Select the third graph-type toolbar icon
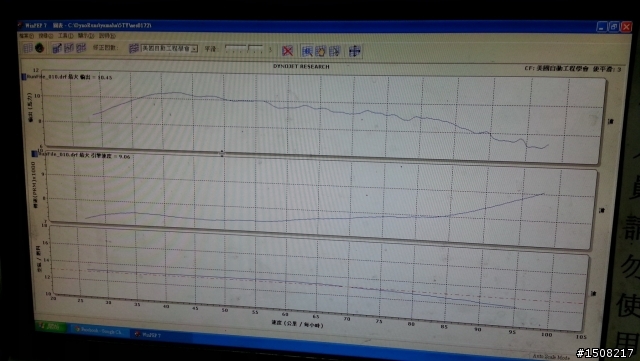This screenshot has width=640, height=361. [x=81, y=48]
